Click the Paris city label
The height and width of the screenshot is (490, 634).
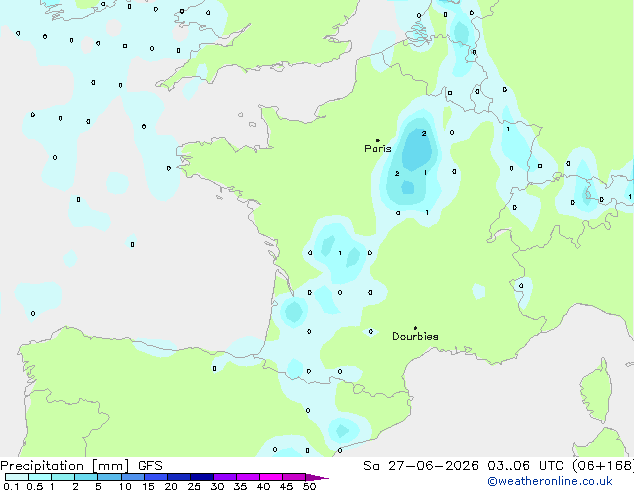click(378, 149)
